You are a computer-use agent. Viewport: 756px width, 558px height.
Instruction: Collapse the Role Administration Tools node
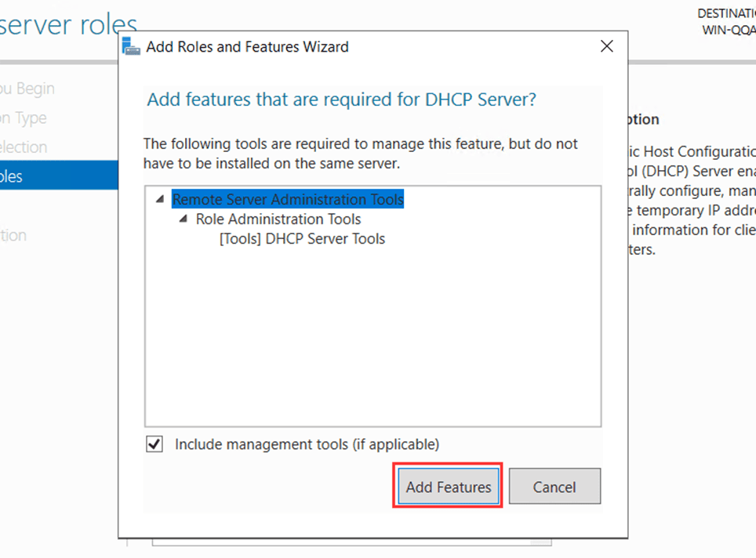(x=184, y=219)
